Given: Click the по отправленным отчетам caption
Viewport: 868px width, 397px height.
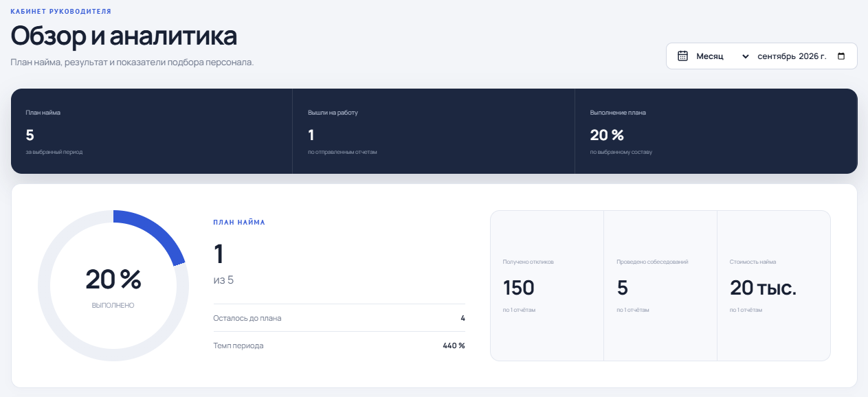Looking at the screenshot, I should [x=342, y=152].
